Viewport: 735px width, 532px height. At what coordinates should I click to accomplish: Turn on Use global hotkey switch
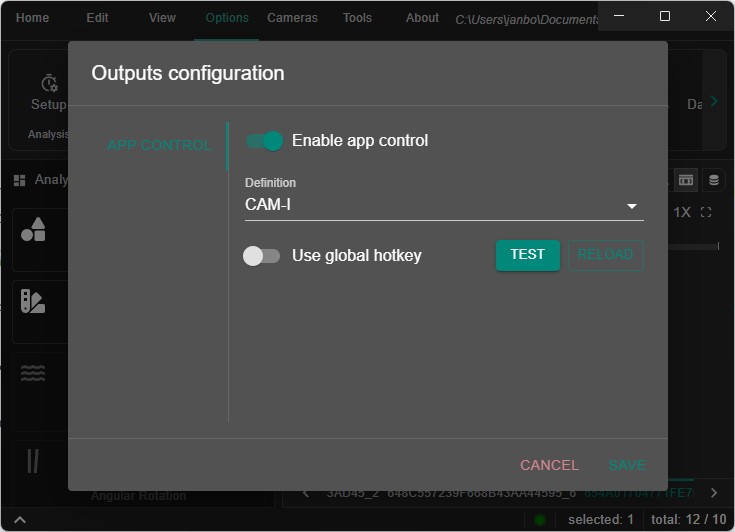pos(262,256)
